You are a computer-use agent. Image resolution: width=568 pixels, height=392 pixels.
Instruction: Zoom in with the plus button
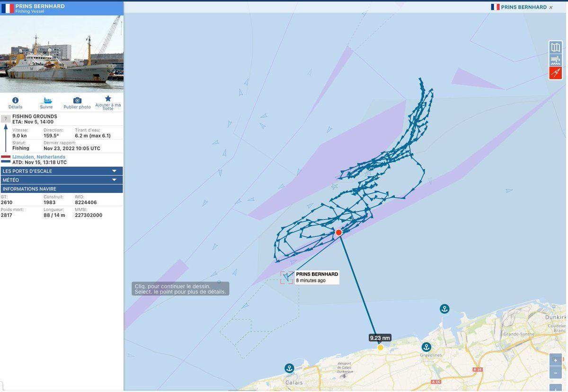point(556,360)
